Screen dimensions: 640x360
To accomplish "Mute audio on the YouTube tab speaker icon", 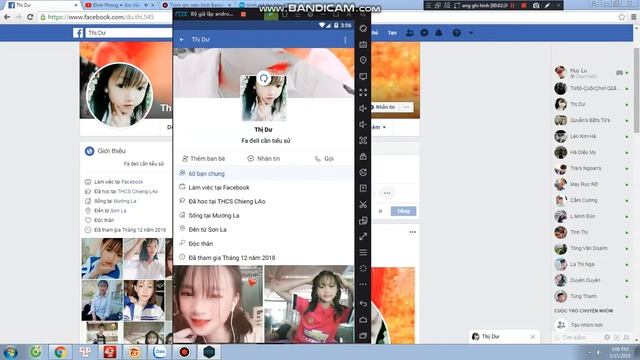I will tap(146, 5).
